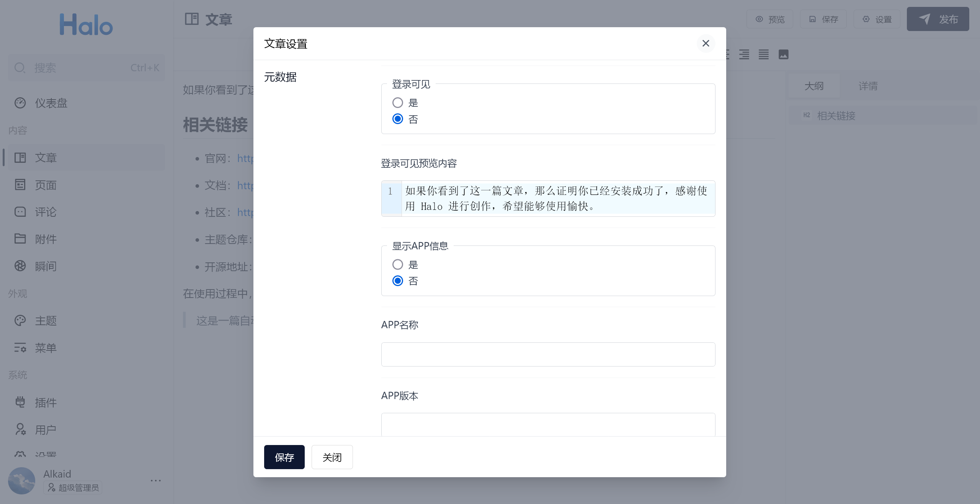This screenshot has height=504, width=980.
Task: Save article settings with 保存 button
Action: (284, 457)
